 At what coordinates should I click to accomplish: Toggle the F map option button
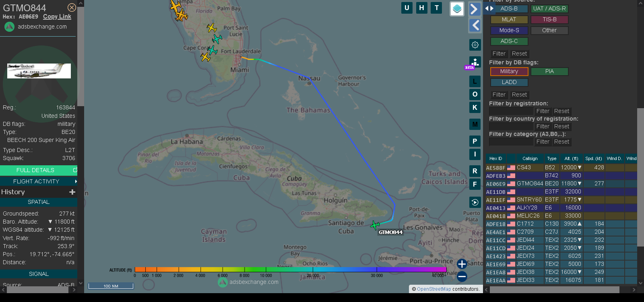tap(475, 184)
